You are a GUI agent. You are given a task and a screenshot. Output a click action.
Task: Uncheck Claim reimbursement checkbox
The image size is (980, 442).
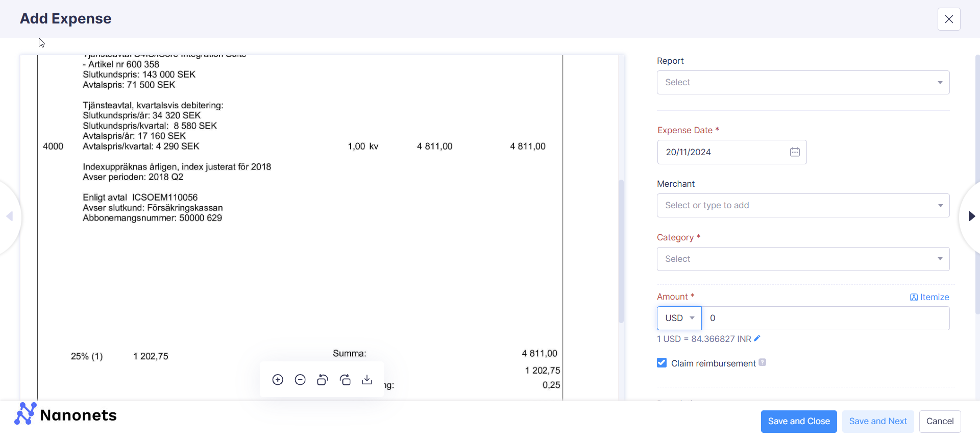661,363
